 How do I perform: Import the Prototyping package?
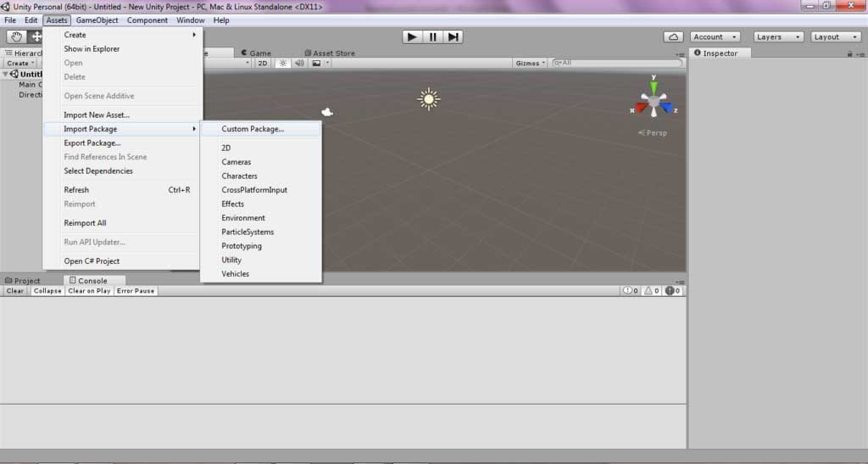pyautogui.click(x=261, y=246)
